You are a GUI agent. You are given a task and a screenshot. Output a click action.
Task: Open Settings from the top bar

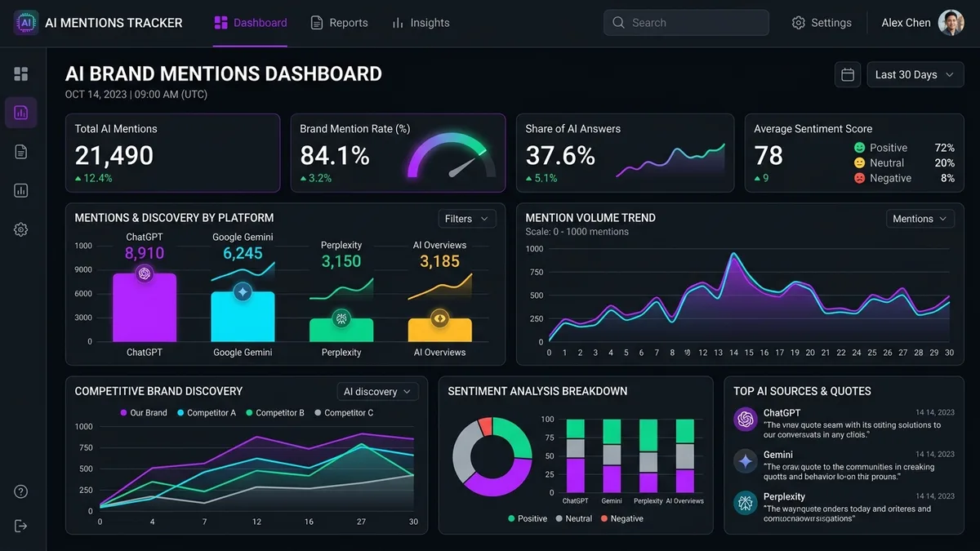pos(822,23)
